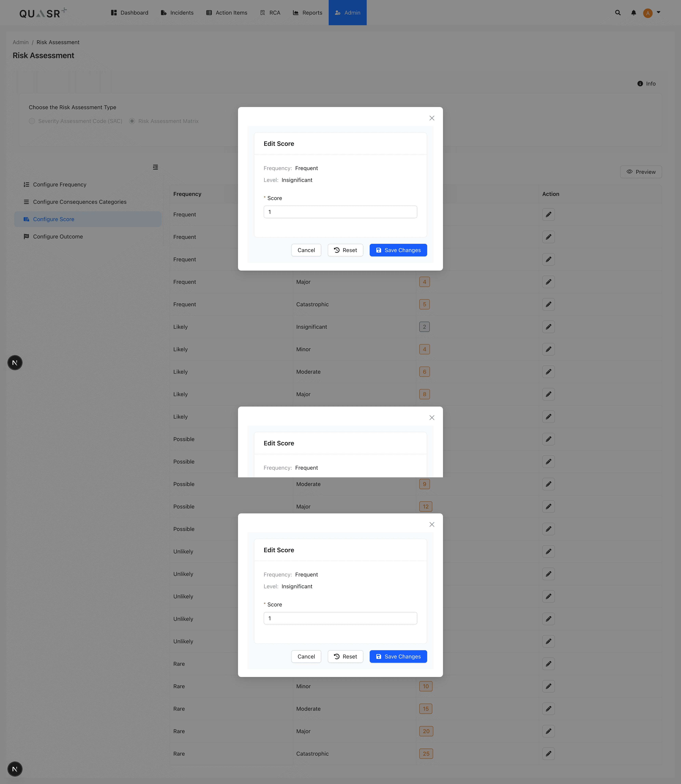Click the sidebar collapse icon
Screen dimensions: 681x784
[155, 167]
